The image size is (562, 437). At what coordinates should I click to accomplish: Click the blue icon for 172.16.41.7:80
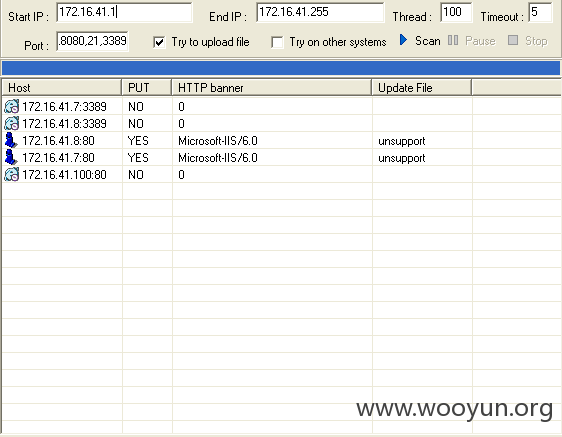coord(11,157)
